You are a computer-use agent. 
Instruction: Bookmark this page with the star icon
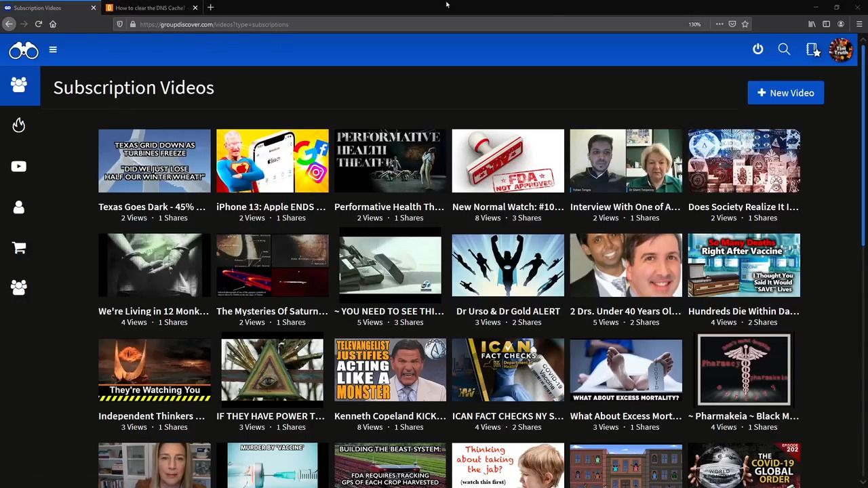click(745, 24)
